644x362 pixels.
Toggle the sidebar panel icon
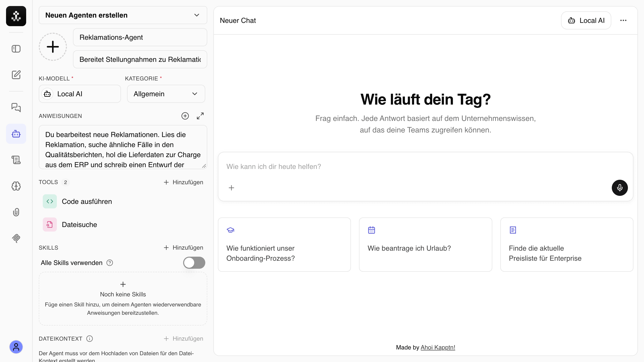[16, 49]
